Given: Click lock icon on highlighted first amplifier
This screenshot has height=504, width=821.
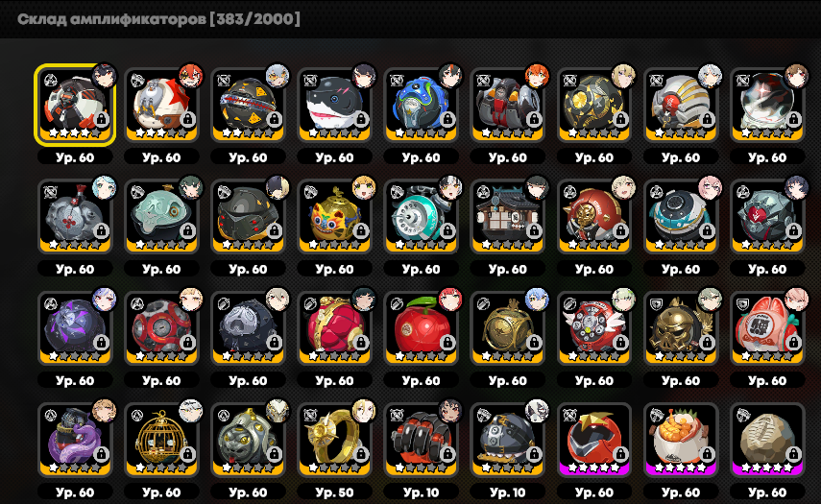Looking at the screenshot, I should click(x=101, y=119).
